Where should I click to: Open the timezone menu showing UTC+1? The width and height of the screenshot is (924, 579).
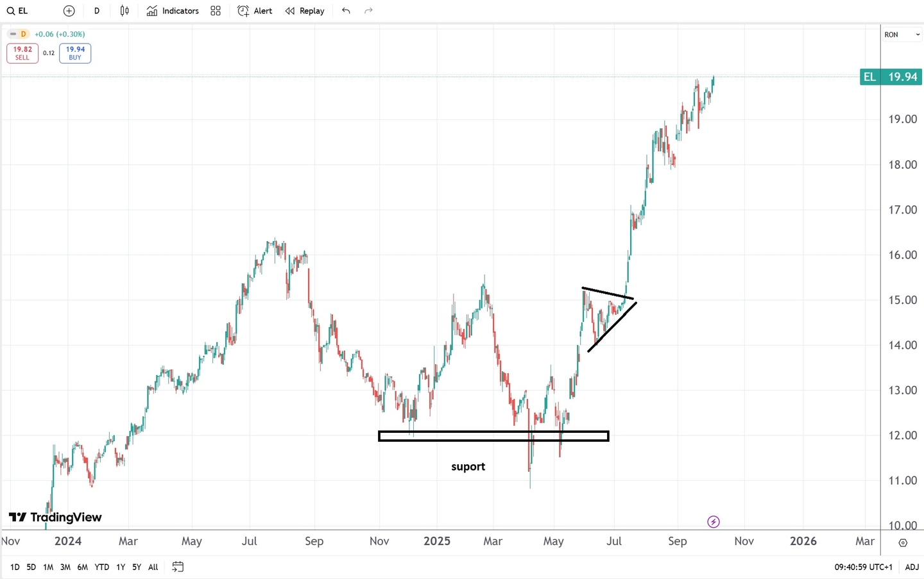(864, 567)
